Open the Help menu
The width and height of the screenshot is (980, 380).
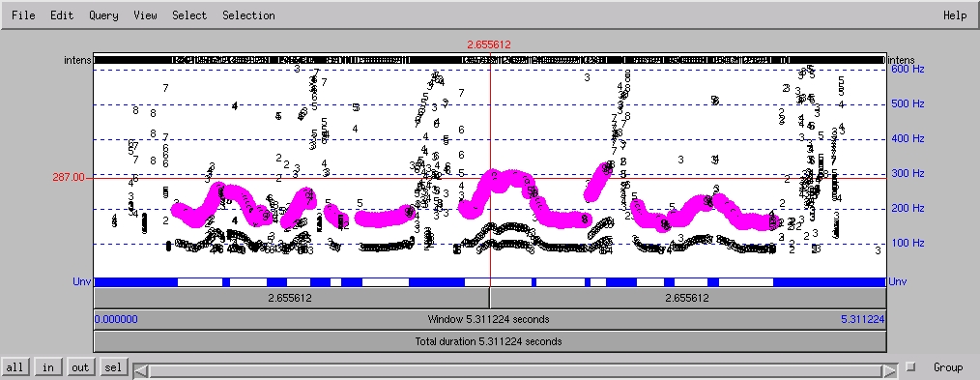(x=954, y=15)
